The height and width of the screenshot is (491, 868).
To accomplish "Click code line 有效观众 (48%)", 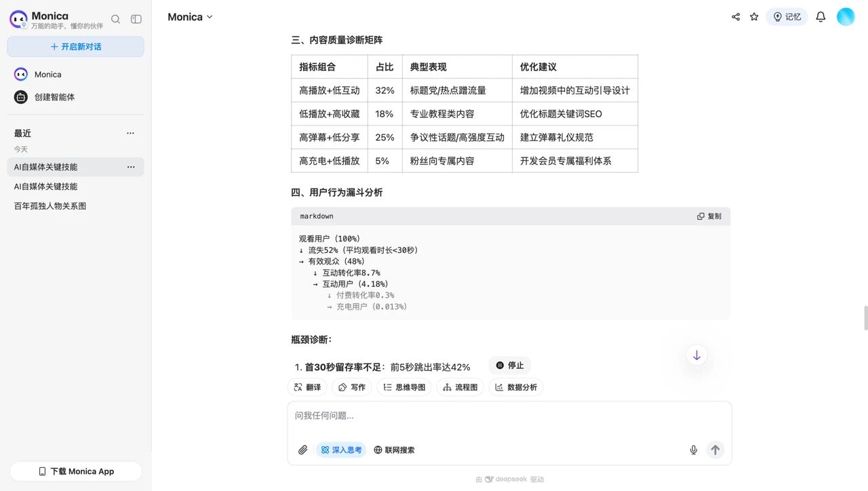I will 336,261.
